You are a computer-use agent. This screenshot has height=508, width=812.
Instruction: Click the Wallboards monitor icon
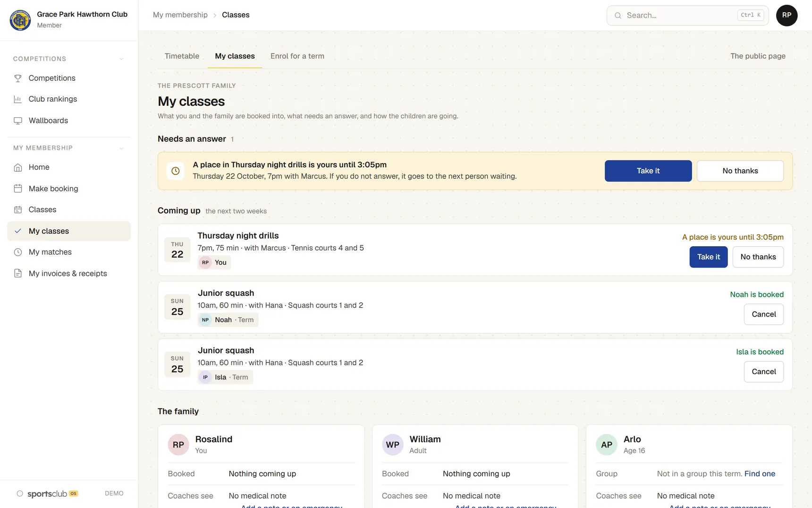[x=18, y=121]
